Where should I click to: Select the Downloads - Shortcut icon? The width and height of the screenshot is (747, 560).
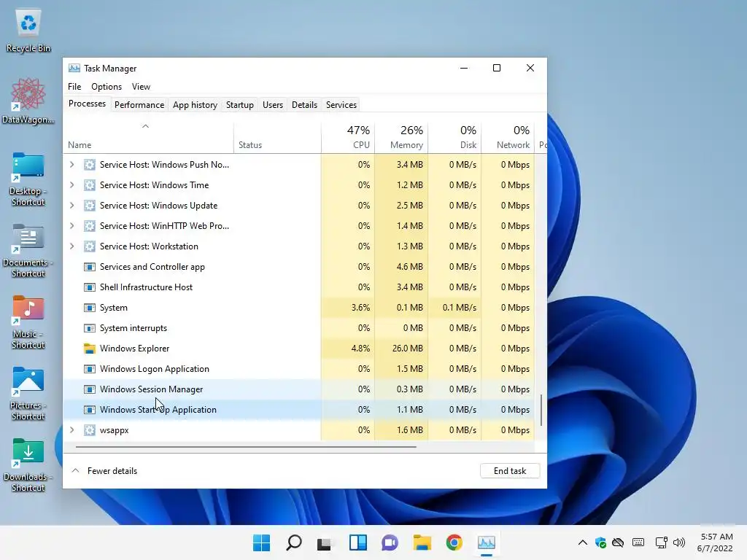pos(28,464)
